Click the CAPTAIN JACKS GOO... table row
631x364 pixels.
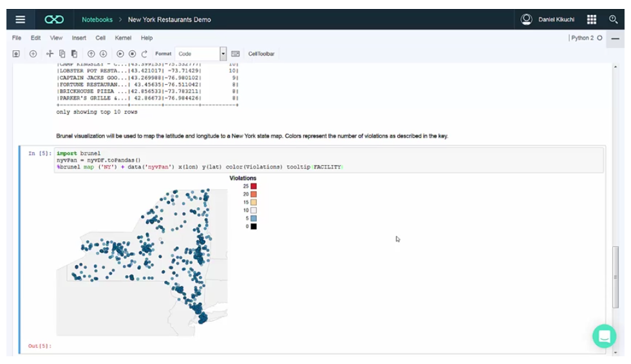click(147, 78)
